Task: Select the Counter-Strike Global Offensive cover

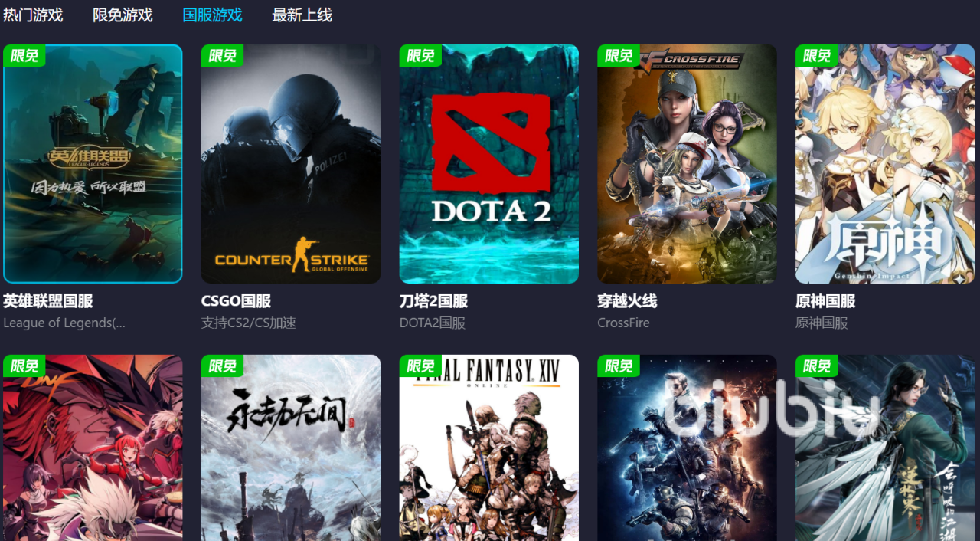Action: click(x=291, y=164)
